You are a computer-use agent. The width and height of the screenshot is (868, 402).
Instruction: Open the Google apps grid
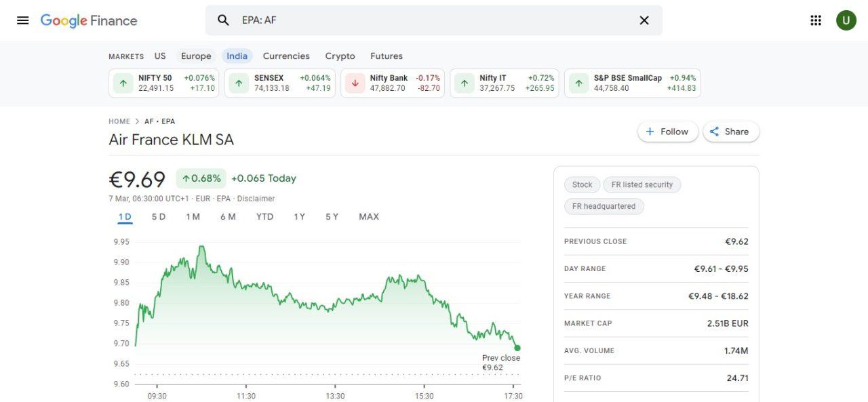816,20
